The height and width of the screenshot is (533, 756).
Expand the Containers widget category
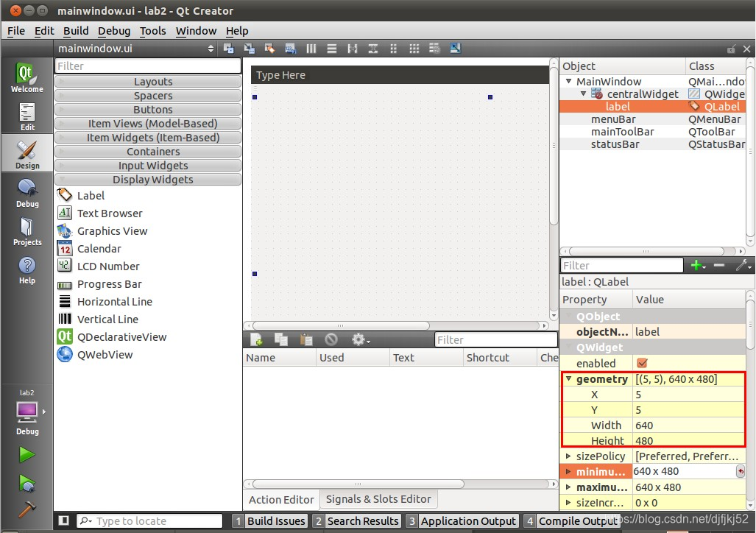(x=148, y=152)
